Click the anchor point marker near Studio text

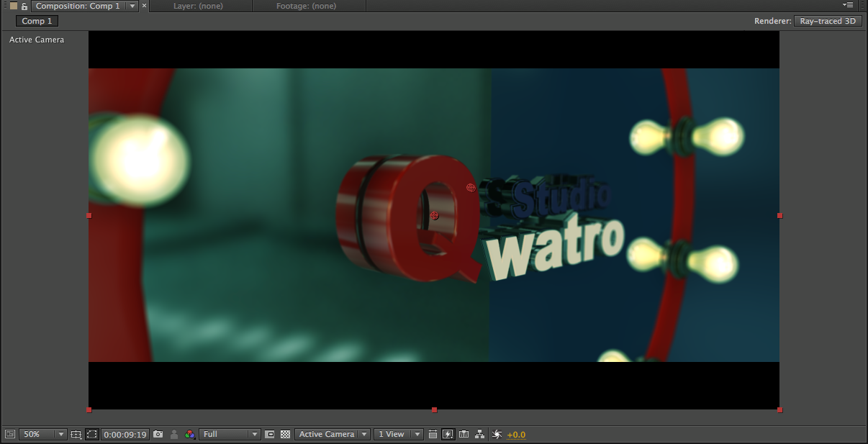471,188
